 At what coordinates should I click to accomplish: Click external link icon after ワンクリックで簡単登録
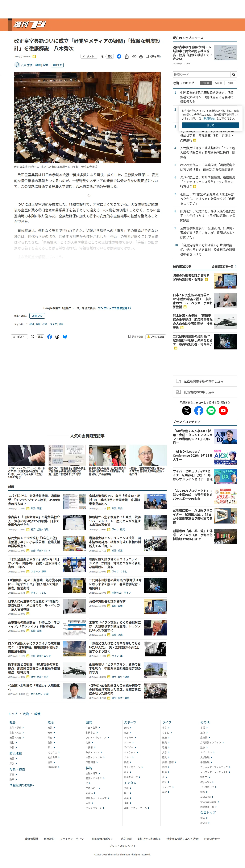[130, 308]
